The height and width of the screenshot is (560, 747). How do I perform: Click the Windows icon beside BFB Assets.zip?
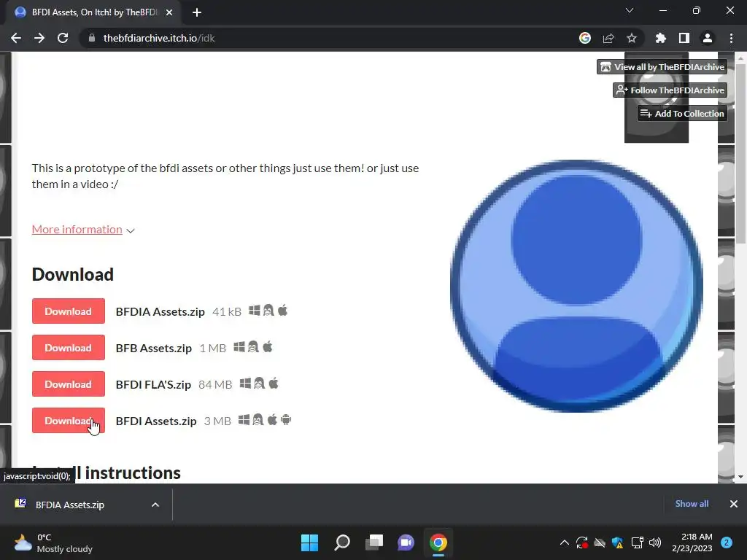coord(239,346)
